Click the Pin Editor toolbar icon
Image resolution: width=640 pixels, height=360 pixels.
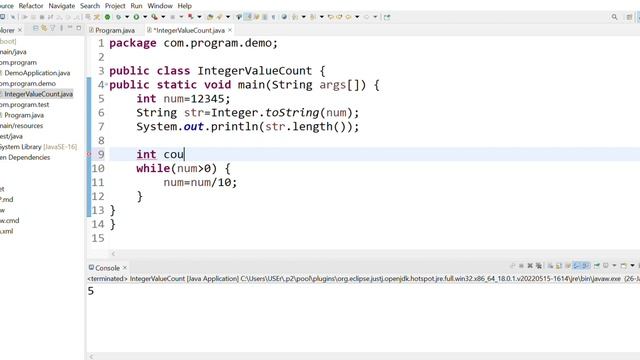pyautogui.click(x=387, y=17)
